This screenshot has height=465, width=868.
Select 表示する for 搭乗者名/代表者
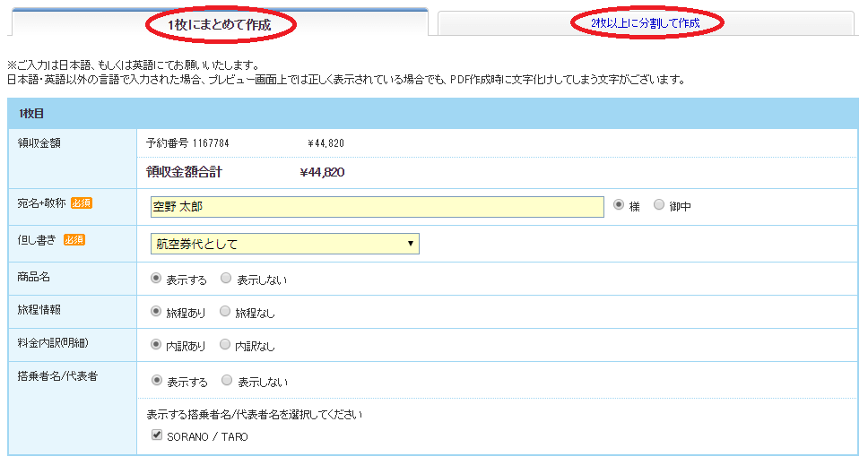(x=157, y=381)
